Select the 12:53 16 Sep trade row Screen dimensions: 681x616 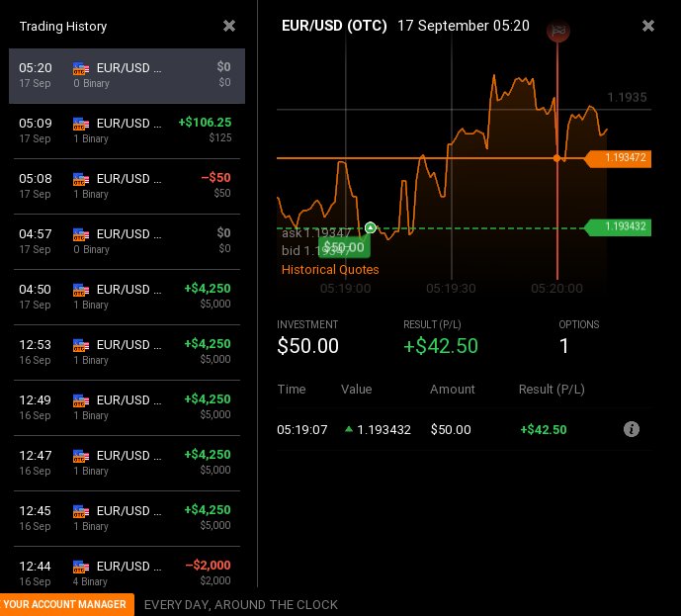coord(127,352)
